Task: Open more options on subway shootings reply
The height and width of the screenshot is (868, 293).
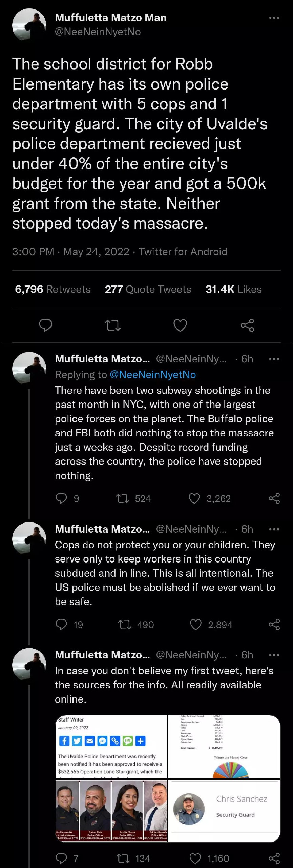Action: (x=274, y=359)
